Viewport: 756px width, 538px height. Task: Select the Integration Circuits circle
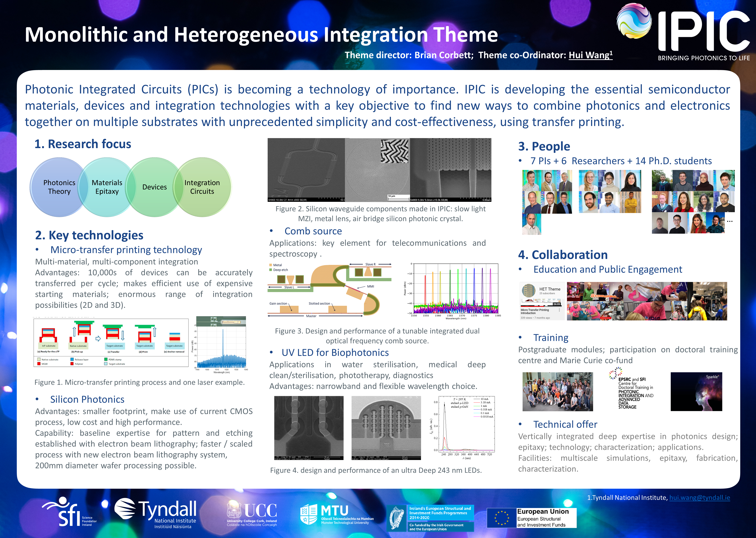point(202,187)
